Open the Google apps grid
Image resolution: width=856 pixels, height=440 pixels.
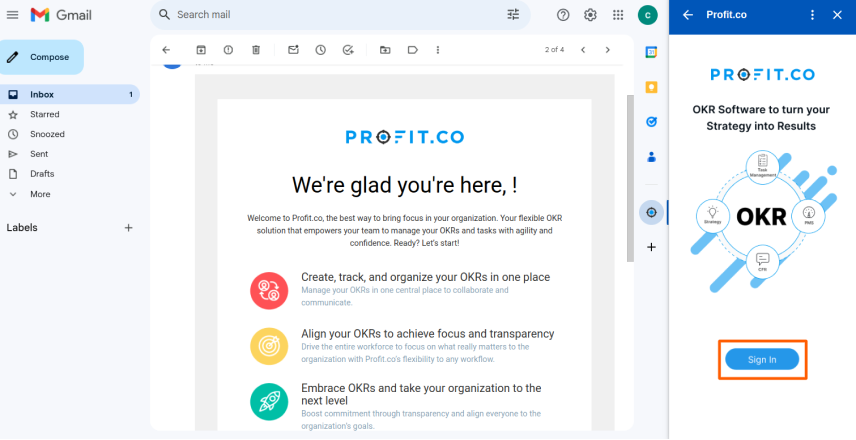(x=618, y=15)
